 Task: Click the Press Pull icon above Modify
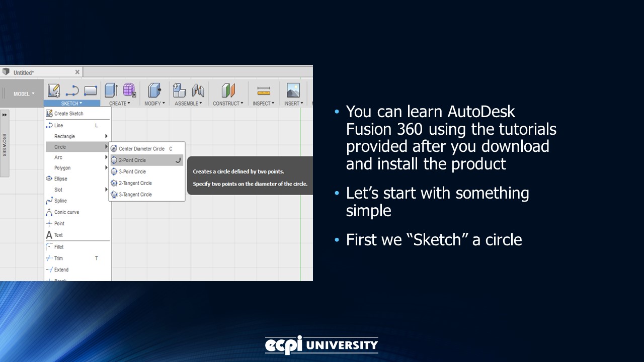click(x=154, y=90)
